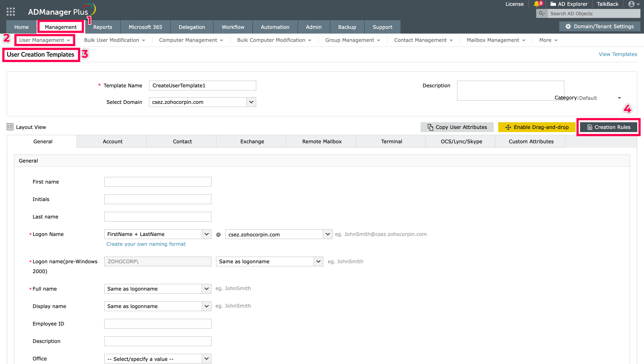Image resolution: width=644 pixels, height=364 pixels.
Task: Click the Creation Rules button
Action: pyautogui.click(x=608, y=127)
